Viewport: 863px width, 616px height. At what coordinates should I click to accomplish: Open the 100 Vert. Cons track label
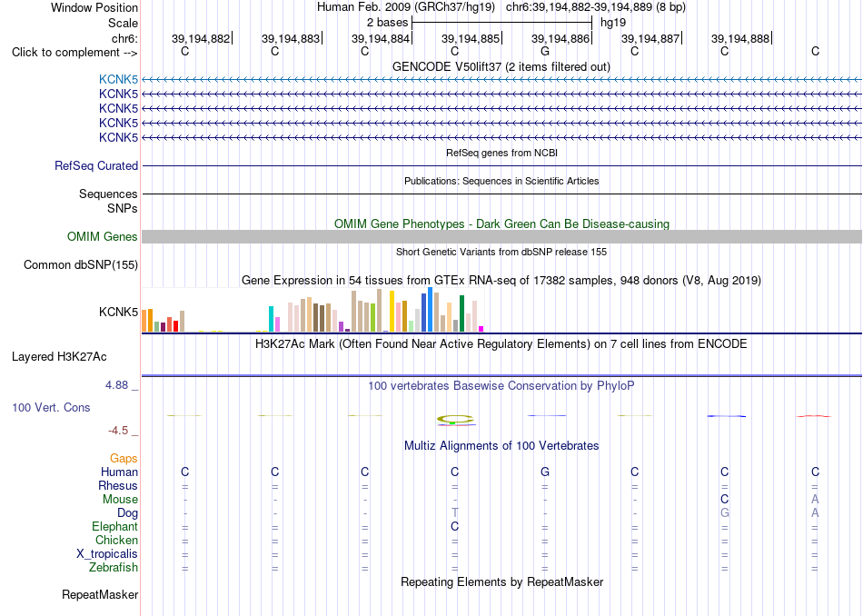coord(51,407)
